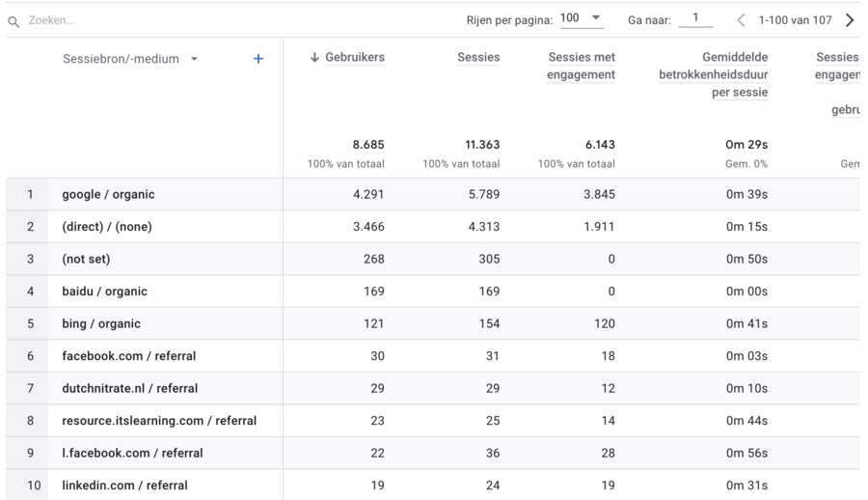Go to previous page arrow
This screenshot has width=868, height=500.
tap(741, 20)
